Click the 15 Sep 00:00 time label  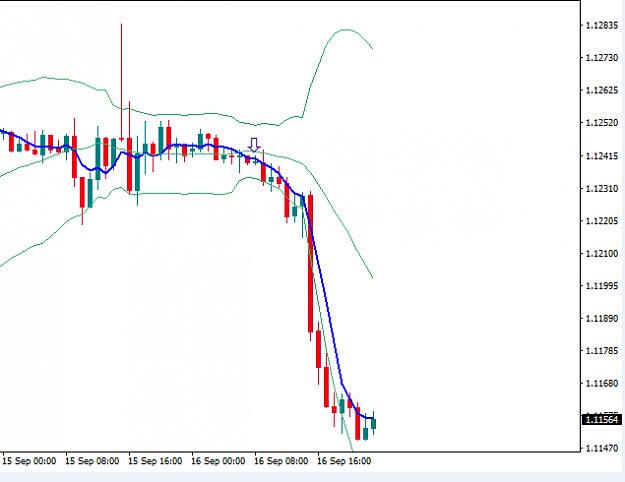pyautogui.click(x=29, y=461)
